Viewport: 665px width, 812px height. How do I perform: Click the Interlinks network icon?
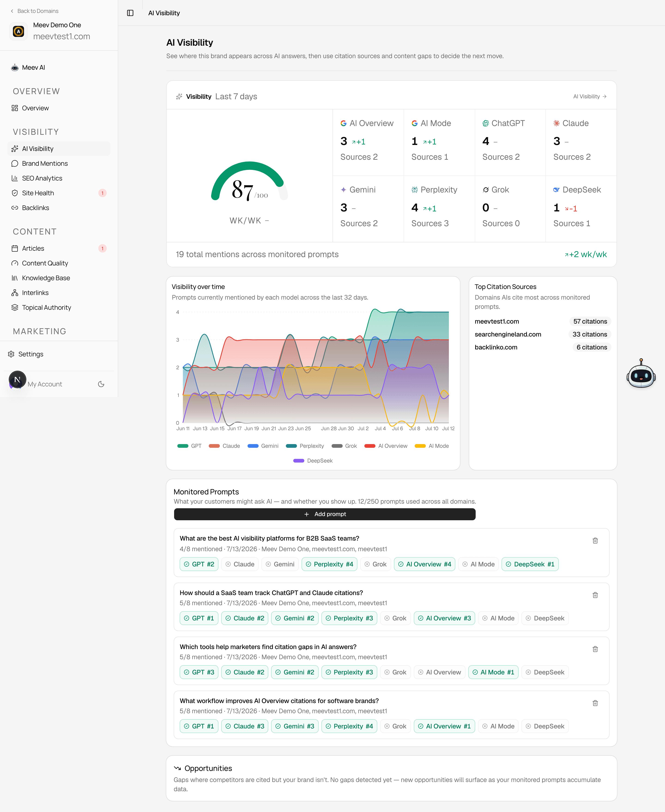click(x=15, y=293)
